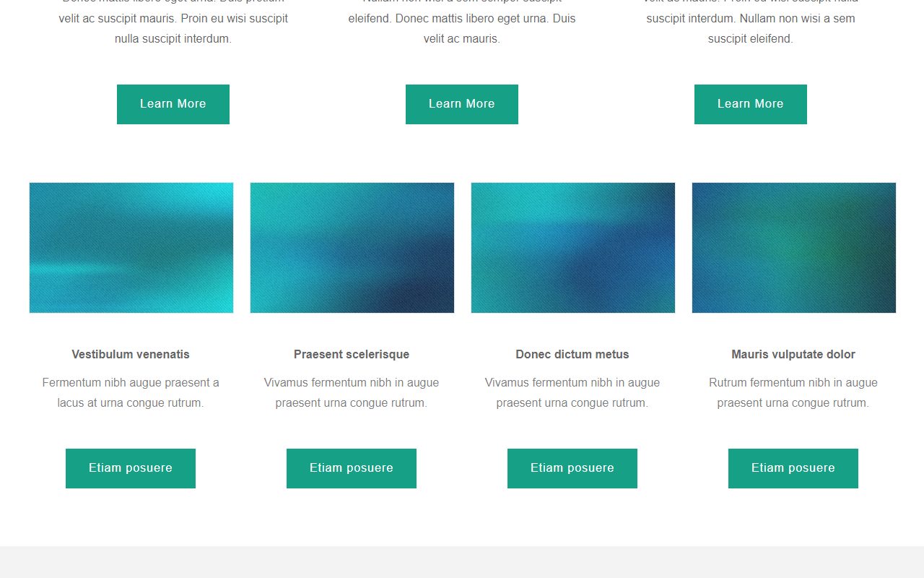Click paragraph 'Fermentum nibh augue praesent a lacus'
Viewport: 924px width, 578px height.
pos(131,392)
